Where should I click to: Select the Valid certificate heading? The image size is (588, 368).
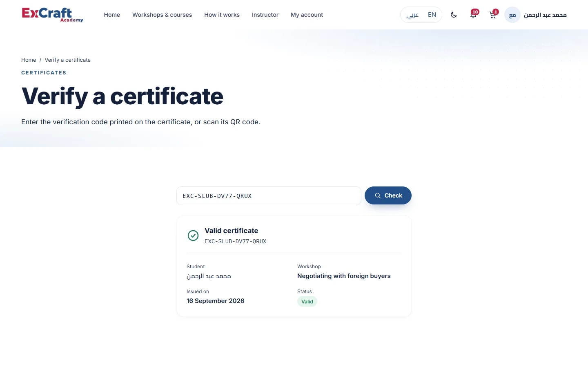point(232,231)
